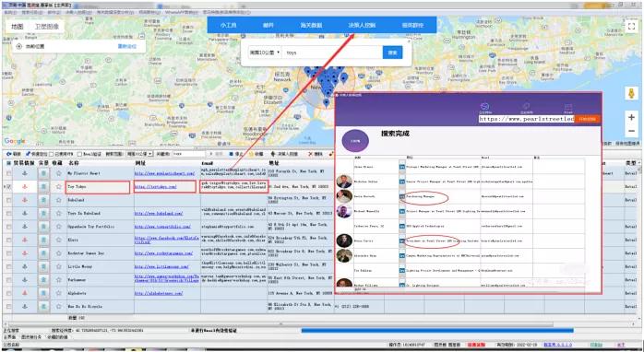Image resolution: width=644 pixels, height=352 pixels.
Task: Open background icon for Rockstar Games Inc
Action: tap(43, 253)
